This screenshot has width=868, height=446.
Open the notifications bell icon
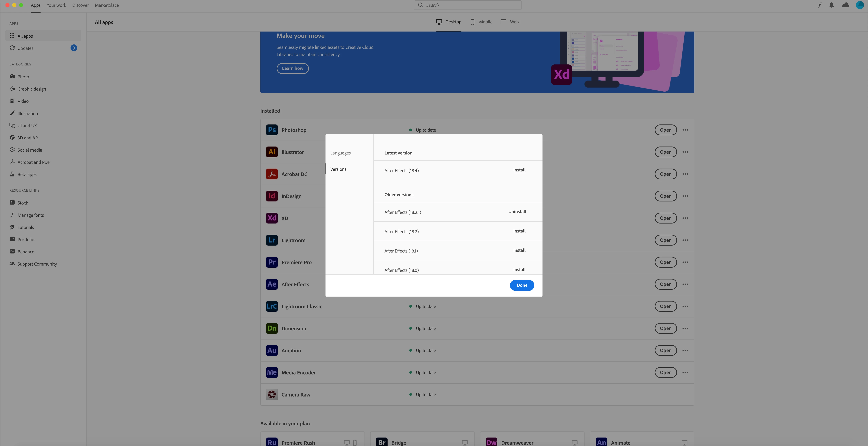coord(832,5)
